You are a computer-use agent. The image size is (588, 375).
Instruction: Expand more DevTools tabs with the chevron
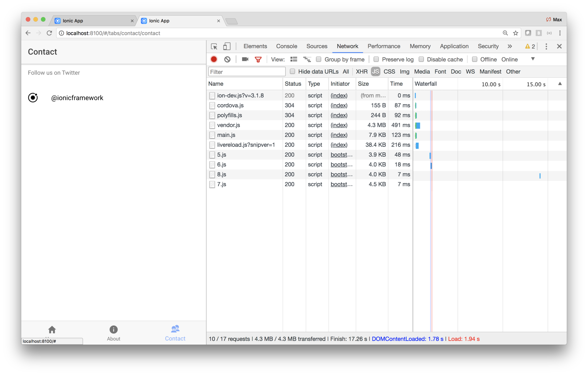coord(509,46)
